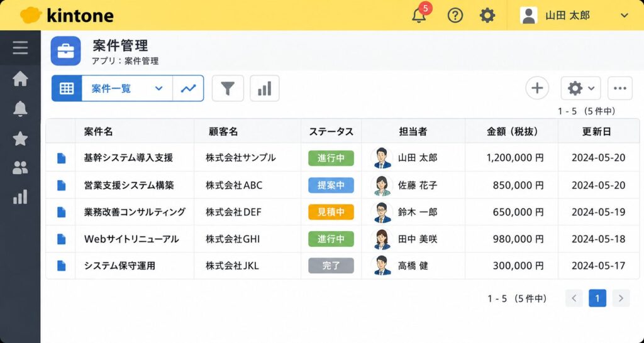The height and width of the screenshot is (343, 644).
Task: Click customer 株式会社ABC
Action: coord(234,185)
